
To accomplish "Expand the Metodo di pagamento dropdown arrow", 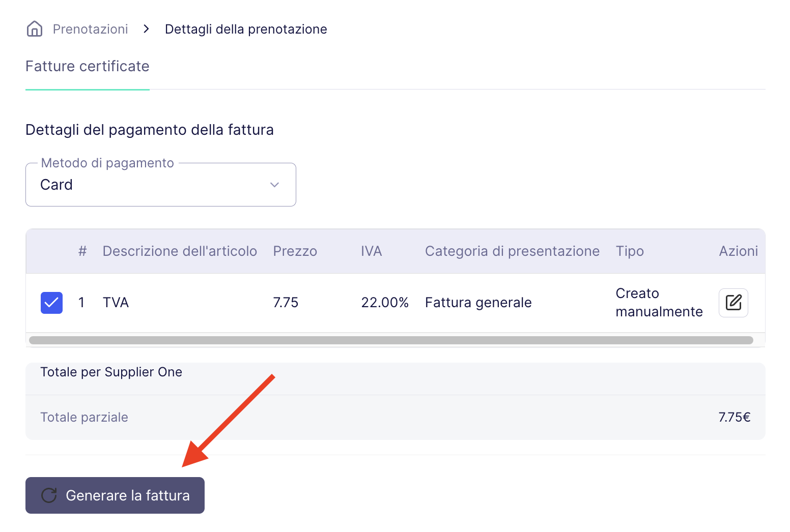I will pos(274,185).
